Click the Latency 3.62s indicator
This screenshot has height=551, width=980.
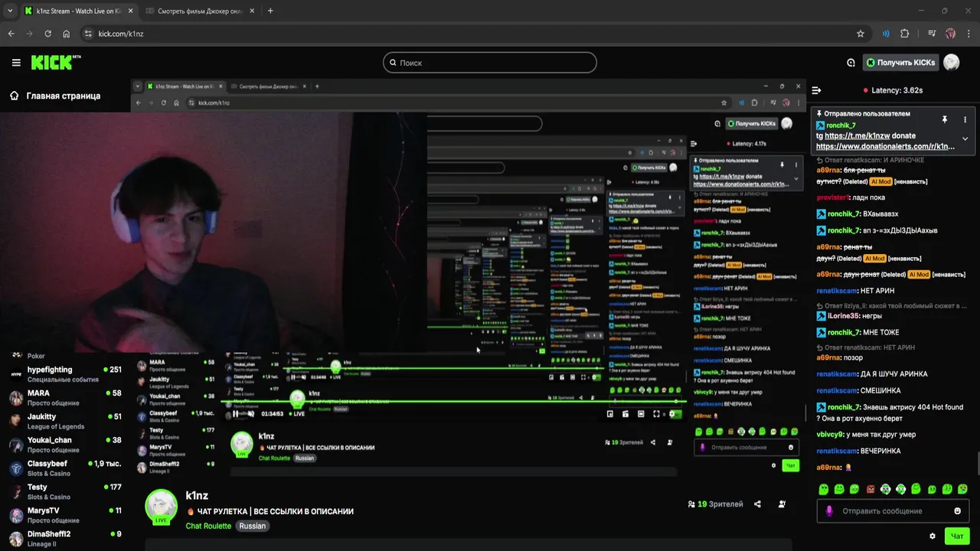893,90
